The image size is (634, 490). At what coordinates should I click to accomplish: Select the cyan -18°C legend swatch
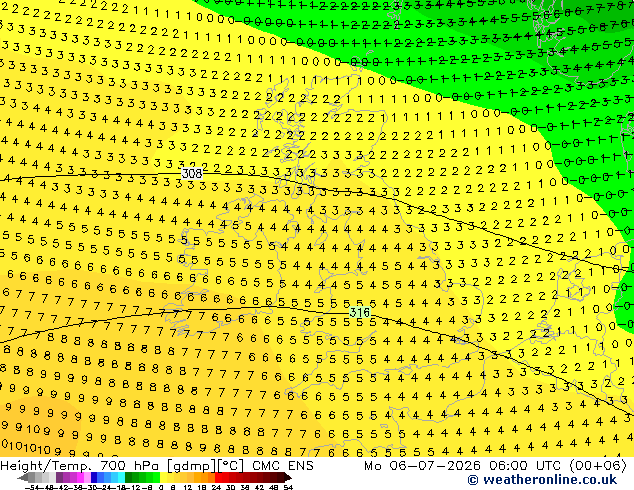point(122,477)
